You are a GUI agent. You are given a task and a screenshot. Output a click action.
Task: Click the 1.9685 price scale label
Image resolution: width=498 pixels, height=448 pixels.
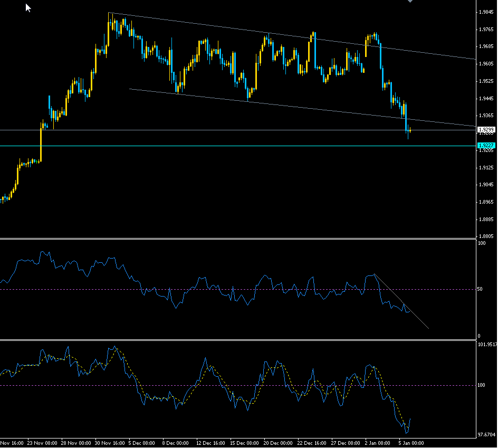[x=486, y=46]
